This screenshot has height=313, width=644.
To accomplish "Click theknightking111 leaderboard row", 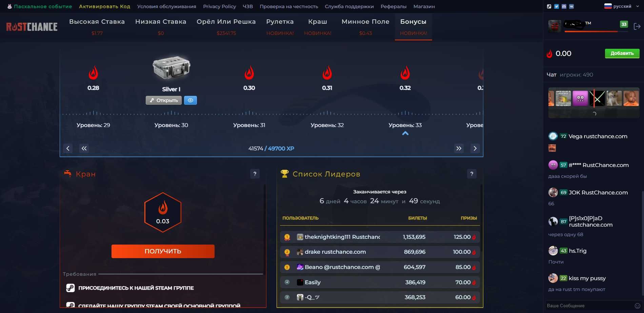I will 380,237.
